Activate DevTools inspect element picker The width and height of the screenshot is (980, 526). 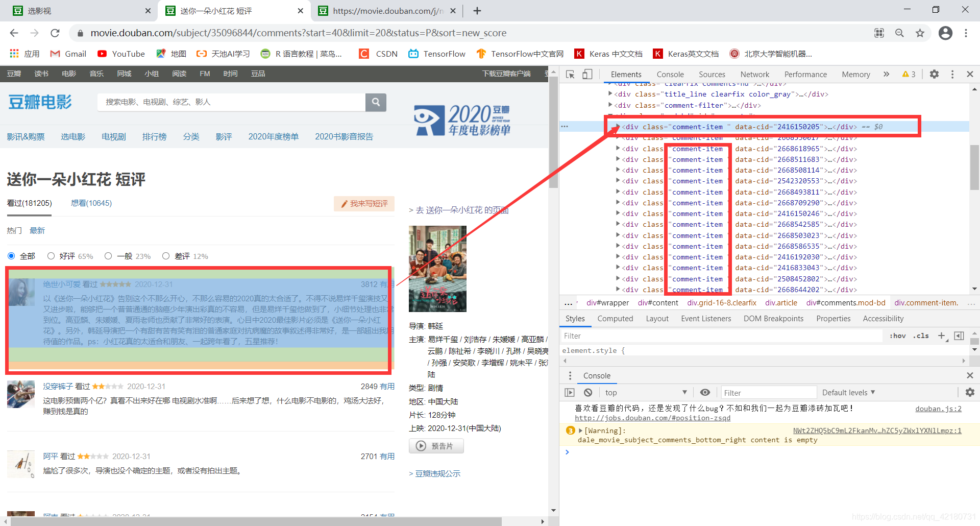tap(571, 74)
